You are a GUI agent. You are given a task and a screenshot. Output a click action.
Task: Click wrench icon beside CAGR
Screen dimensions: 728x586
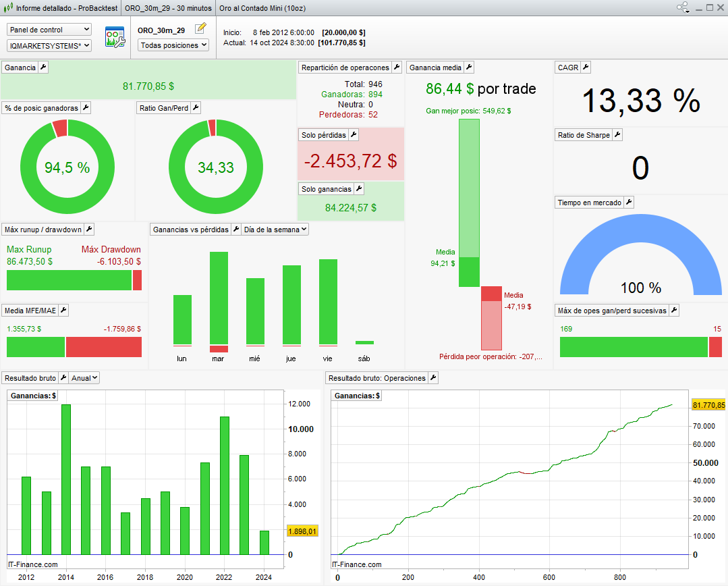click(x=586, y=68)
